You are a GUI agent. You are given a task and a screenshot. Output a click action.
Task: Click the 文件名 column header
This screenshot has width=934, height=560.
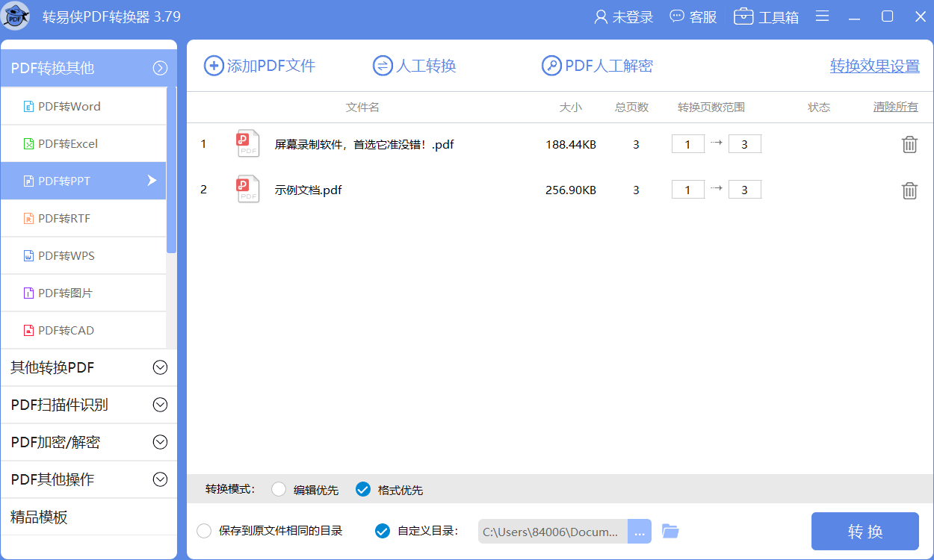point(362,108)
